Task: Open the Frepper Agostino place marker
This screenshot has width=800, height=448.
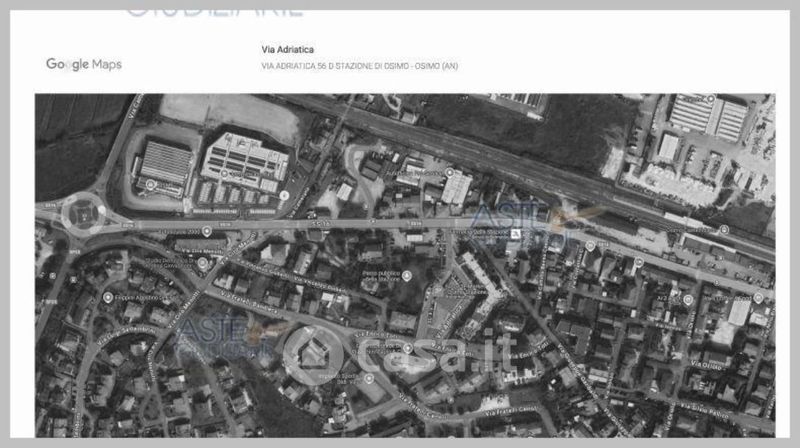Action: coord(108,297)
